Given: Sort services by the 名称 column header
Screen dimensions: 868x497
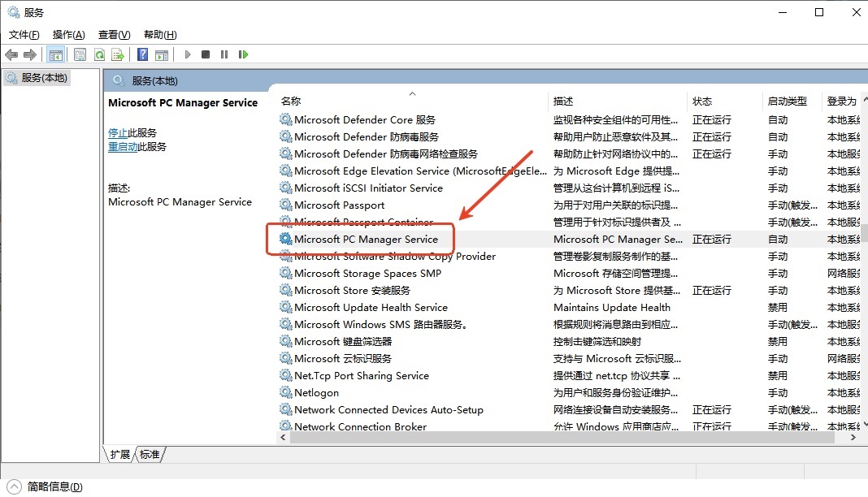Looking at the screenshot, I should (291, 102).
